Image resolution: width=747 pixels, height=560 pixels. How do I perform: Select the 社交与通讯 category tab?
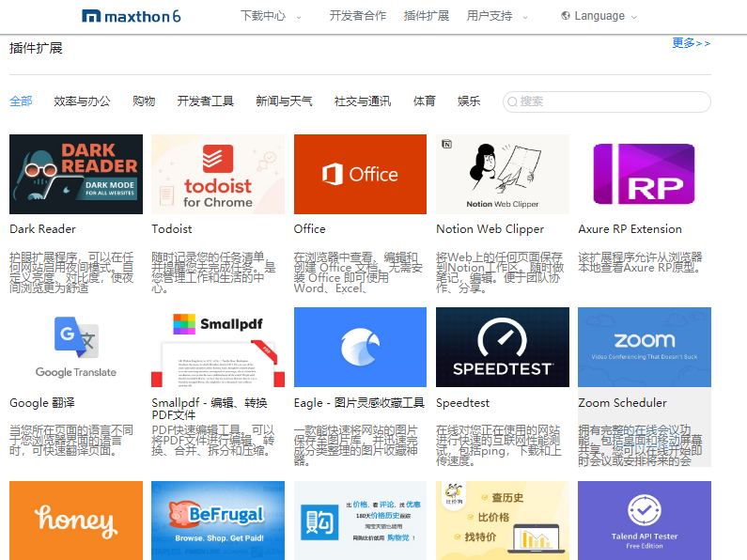363,101
